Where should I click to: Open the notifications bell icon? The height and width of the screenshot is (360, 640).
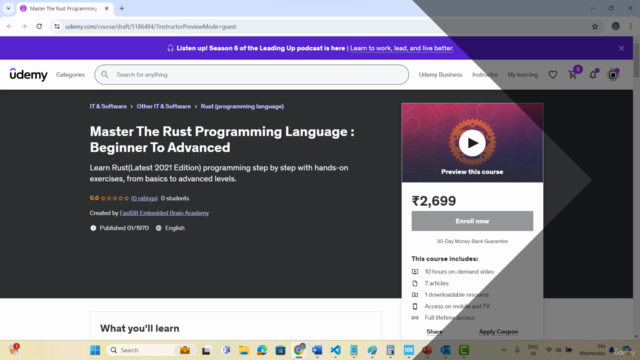(x=593, y=75)
